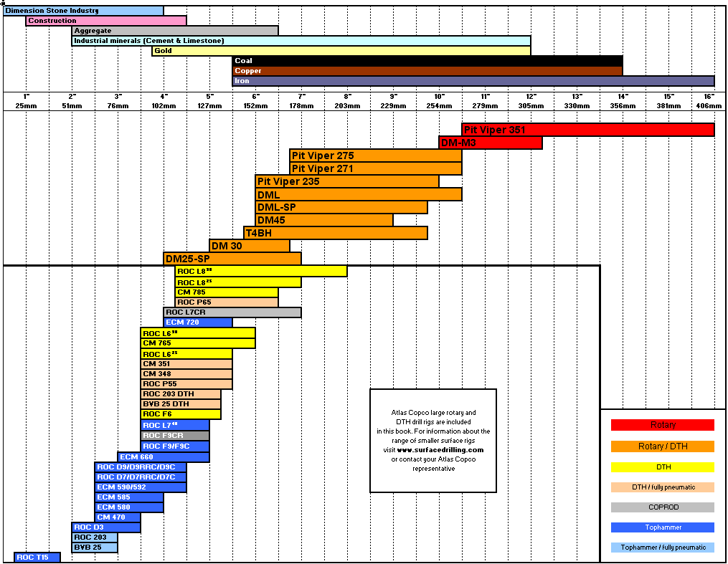Click the CM 765 bar
Screen dimensions: 728x564
[198, 343]
